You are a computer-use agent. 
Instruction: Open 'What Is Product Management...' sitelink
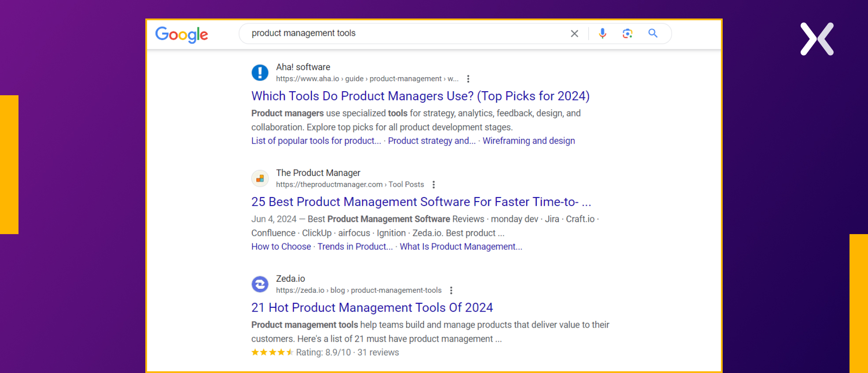point(461,246)
